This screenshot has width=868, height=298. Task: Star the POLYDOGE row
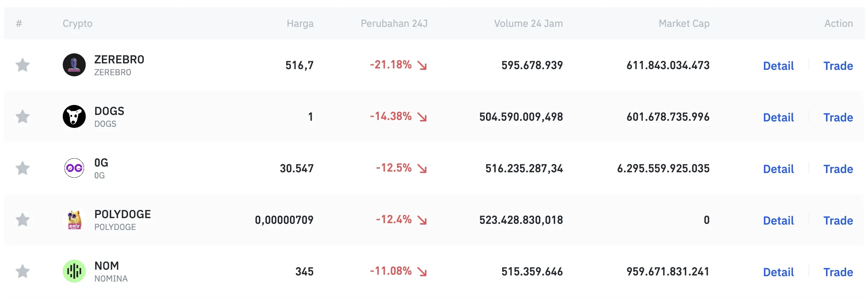tap(23, 220)
